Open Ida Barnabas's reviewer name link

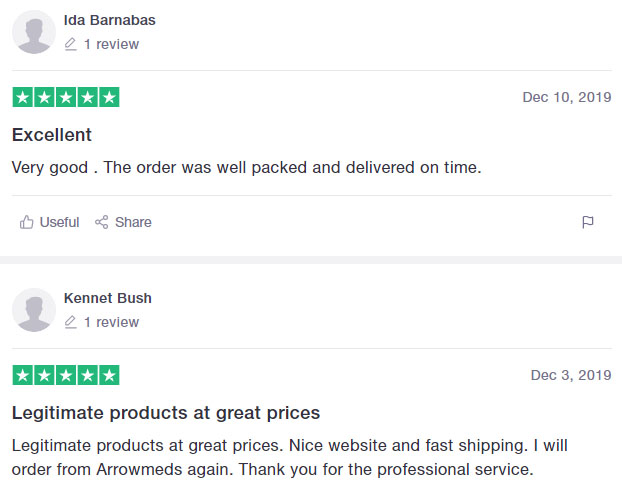tap(109, 20)
